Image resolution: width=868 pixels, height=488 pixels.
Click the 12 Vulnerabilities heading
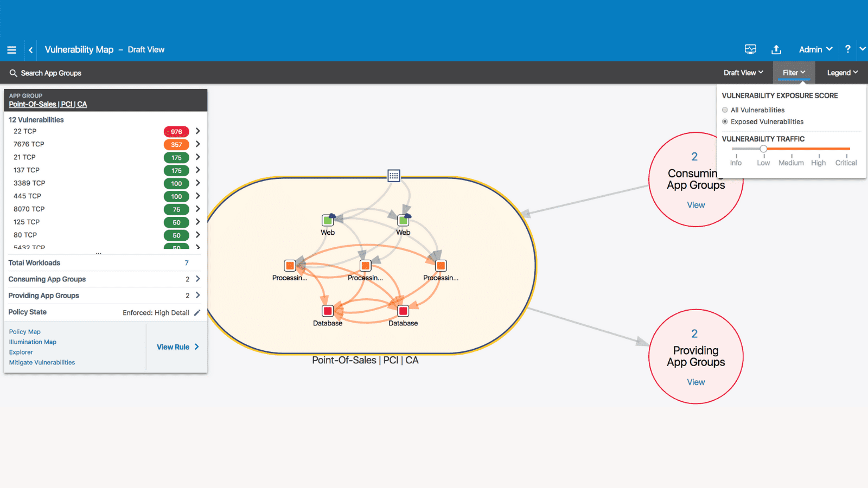click(x=36, y=120)
